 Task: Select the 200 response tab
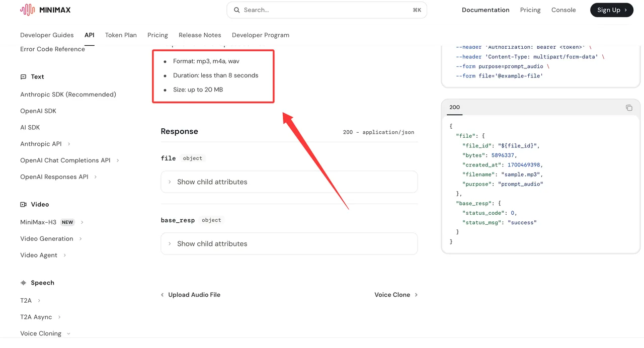(454, 107)
